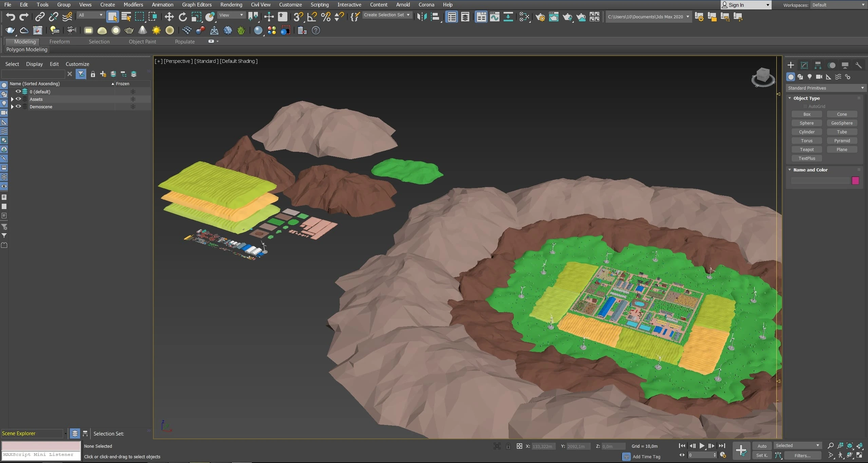
Task: Click the Mirror tool icon
Action: pyautogui.click(x=421, y=17)
